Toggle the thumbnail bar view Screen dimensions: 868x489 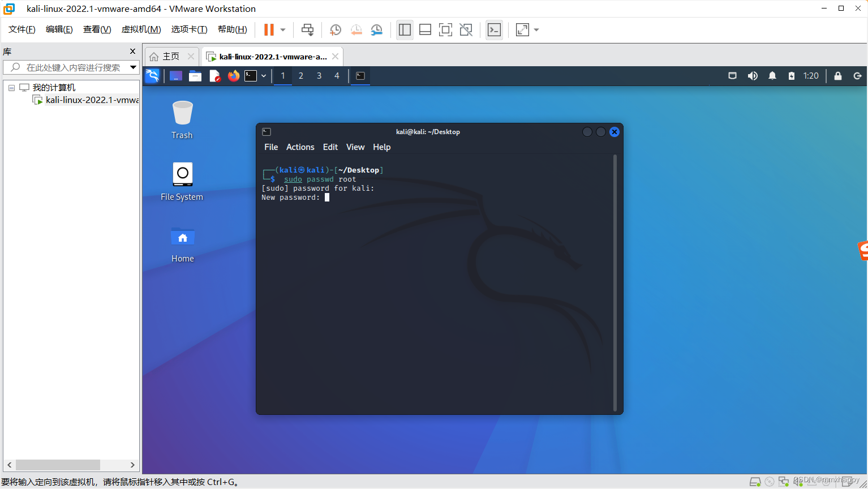(425, 30)
